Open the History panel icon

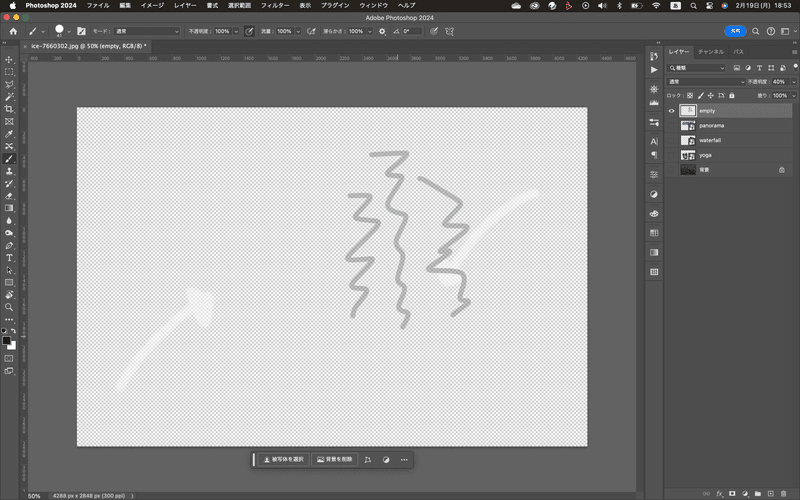tap(654, 56)
